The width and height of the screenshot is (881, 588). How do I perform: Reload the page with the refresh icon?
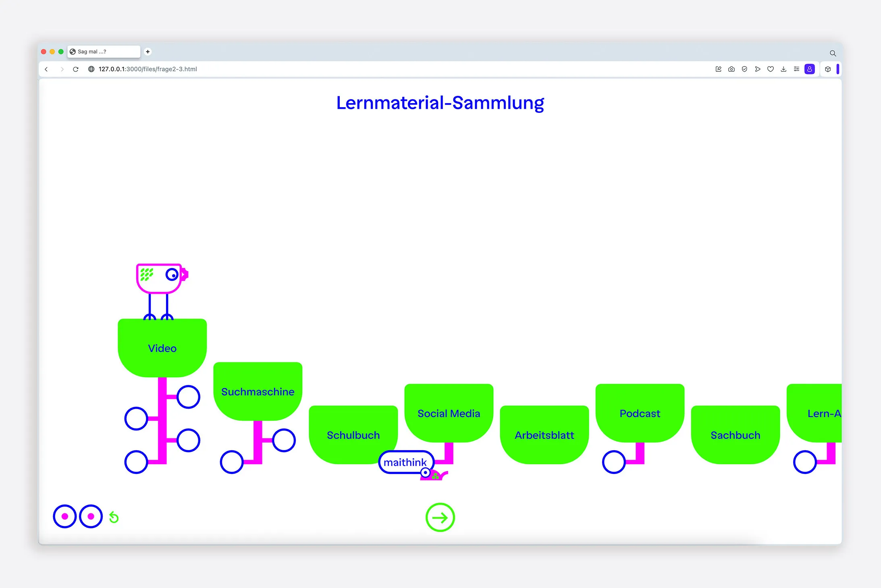coord(75,69)
